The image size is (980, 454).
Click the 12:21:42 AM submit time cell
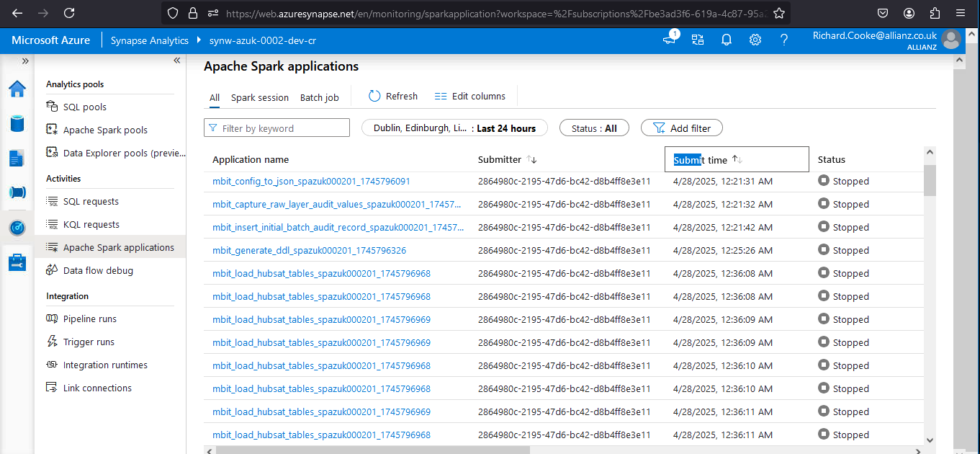(723, 227)
